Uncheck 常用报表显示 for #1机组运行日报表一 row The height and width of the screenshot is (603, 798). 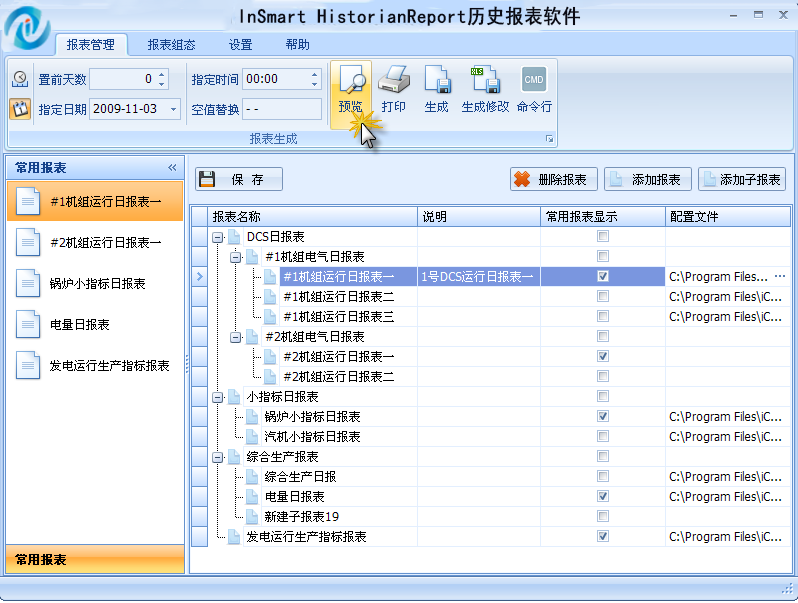pyautogui.click(x=603, y=276)
